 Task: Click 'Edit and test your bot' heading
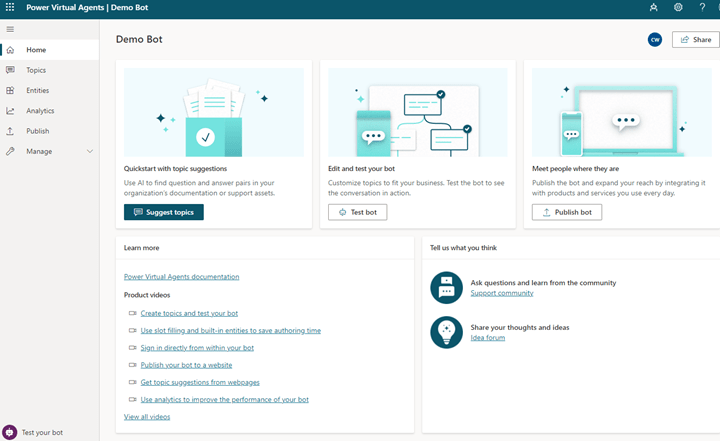(x=361, y=169)
